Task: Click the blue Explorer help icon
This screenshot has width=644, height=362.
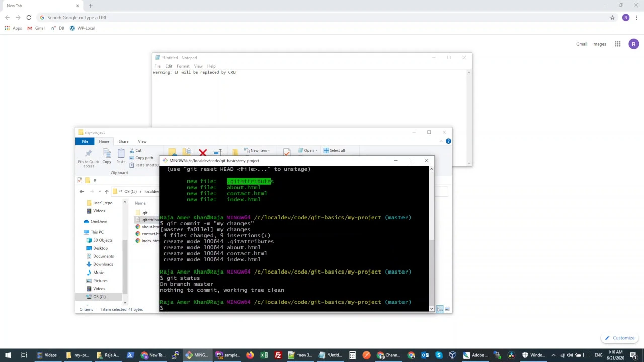Action: coord(448,141)
